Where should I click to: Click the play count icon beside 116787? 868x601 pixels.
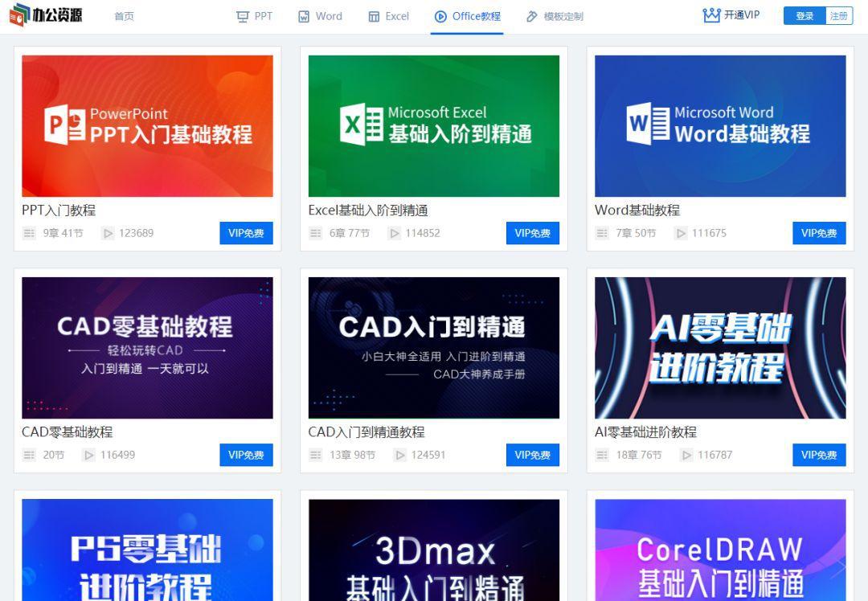point(686,456)
